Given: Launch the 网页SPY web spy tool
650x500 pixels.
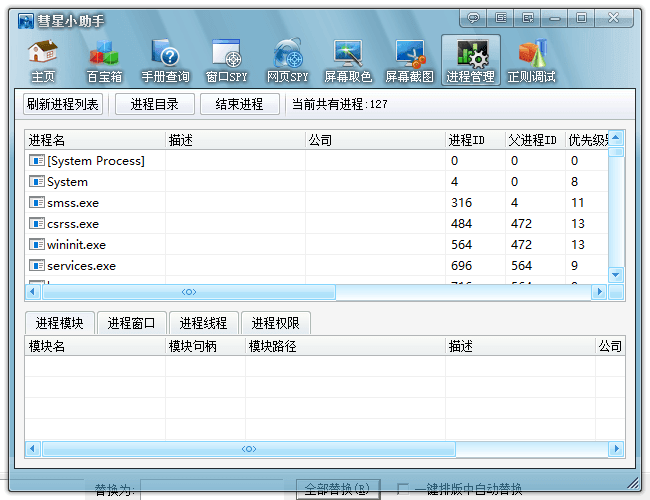Looking at the screenshot, I should pos(287,60).
